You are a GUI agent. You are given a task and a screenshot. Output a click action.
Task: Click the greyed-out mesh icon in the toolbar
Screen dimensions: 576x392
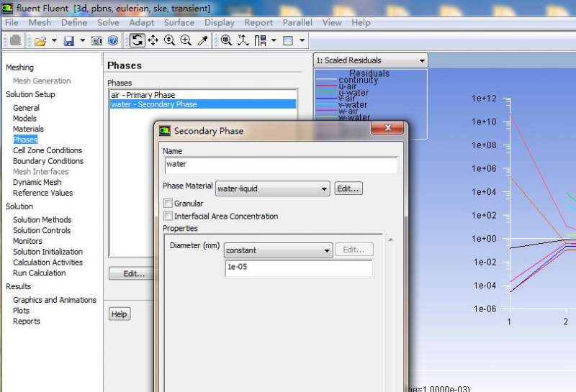pyautogui.click(x=15, y=40)
